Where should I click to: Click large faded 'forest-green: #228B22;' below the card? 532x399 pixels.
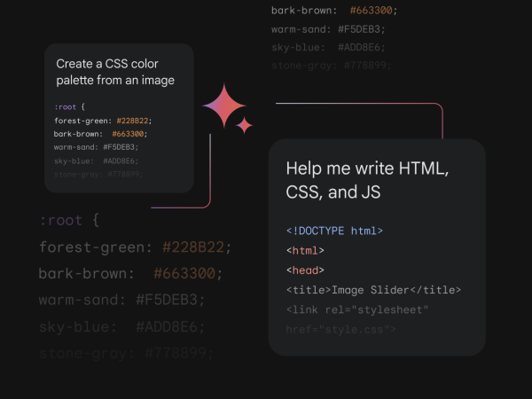(x=135, y=247)
